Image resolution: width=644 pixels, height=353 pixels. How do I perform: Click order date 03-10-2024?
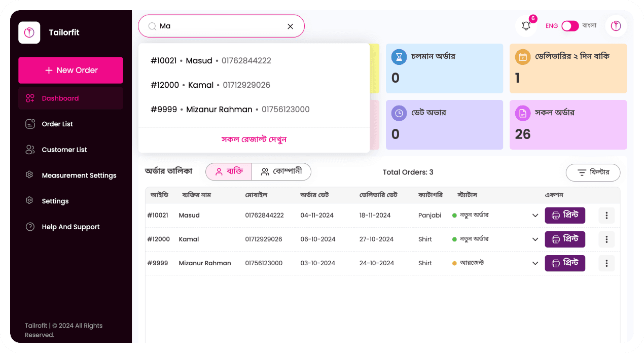(318, 263)
